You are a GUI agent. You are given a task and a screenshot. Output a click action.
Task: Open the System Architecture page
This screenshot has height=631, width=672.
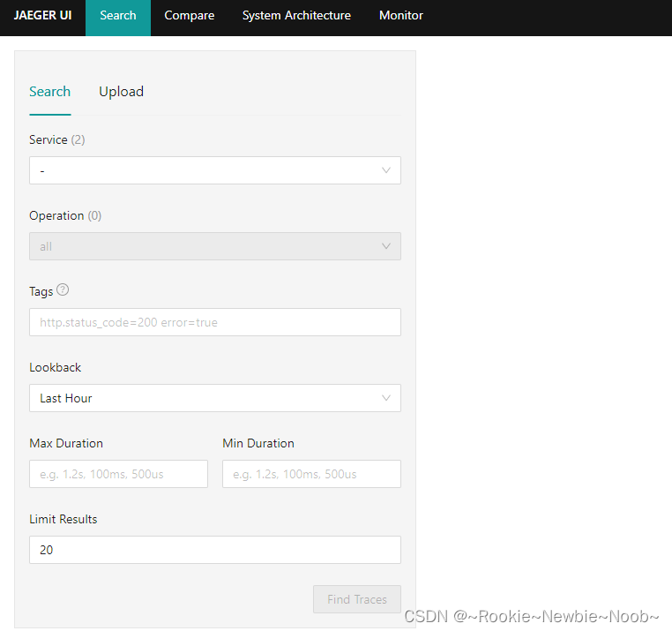click(296, 15)
